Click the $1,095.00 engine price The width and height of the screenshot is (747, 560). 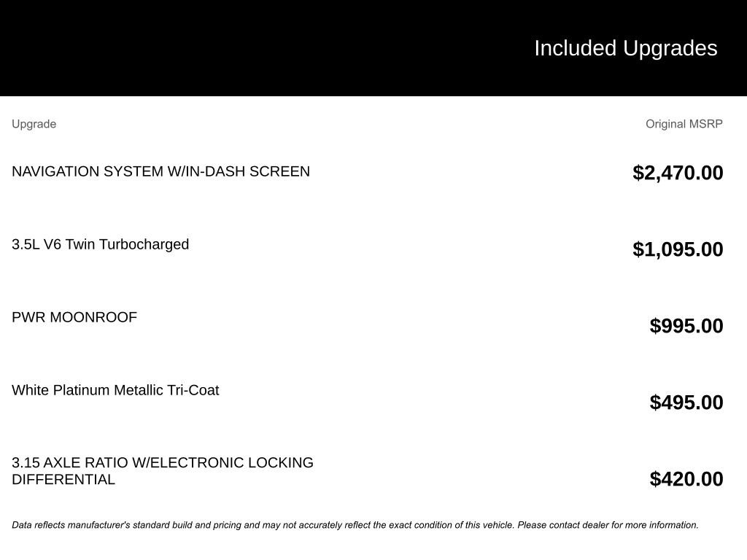678,249
